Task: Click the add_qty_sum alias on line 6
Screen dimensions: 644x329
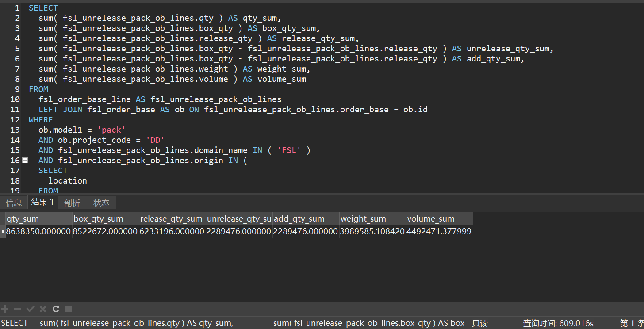Action: 493,59
